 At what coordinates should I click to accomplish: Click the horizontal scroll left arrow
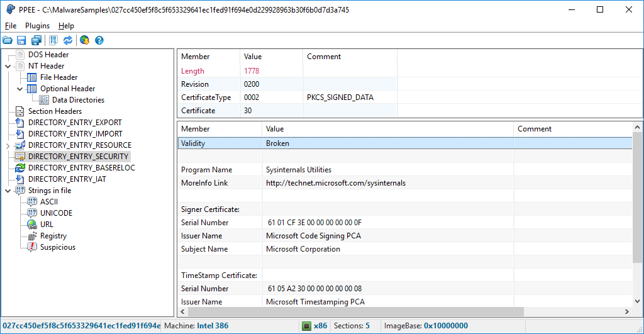tap(183, 312)
